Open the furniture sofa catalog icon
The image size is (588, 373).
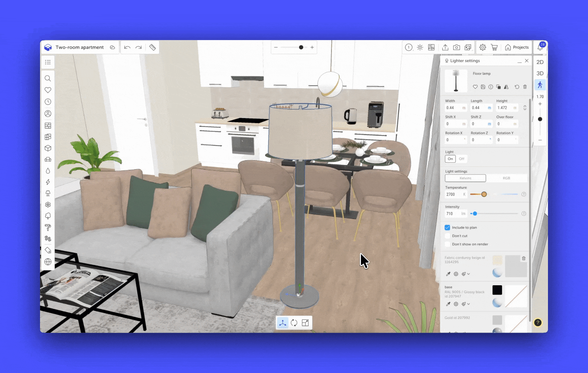click(48, 159)
